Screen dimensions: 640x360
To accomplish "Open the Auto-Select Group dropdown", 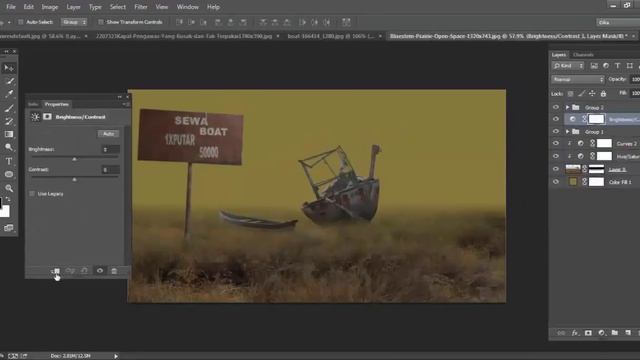I will pos(74,22).
